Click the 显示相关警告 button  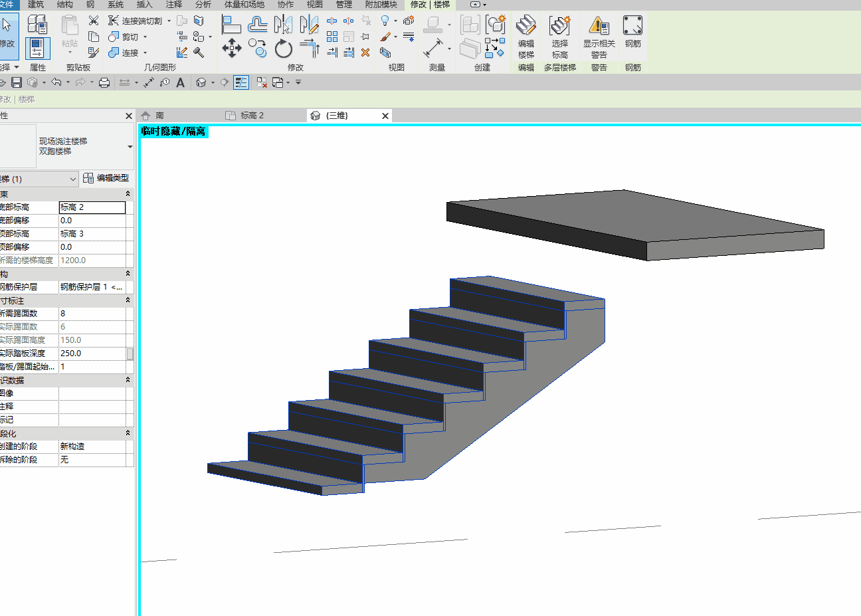click(599, 37)
